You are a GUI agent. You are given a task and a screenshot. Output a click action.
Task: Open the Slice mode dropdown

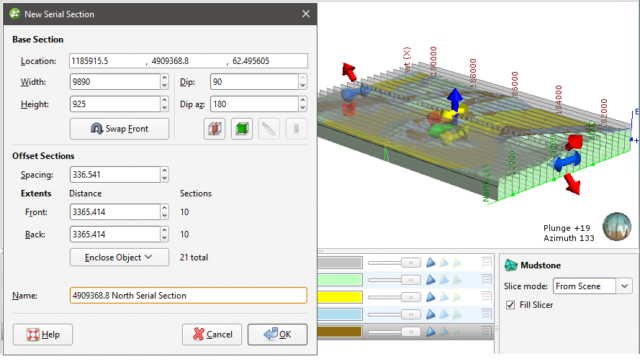click(x=592, y=286)
